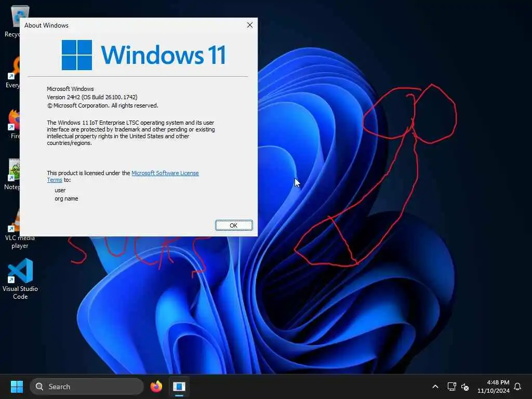Viewport: 532px width, 399px height.
Task: Click the taskbar Search box
Action: click(x=87, y=387)
